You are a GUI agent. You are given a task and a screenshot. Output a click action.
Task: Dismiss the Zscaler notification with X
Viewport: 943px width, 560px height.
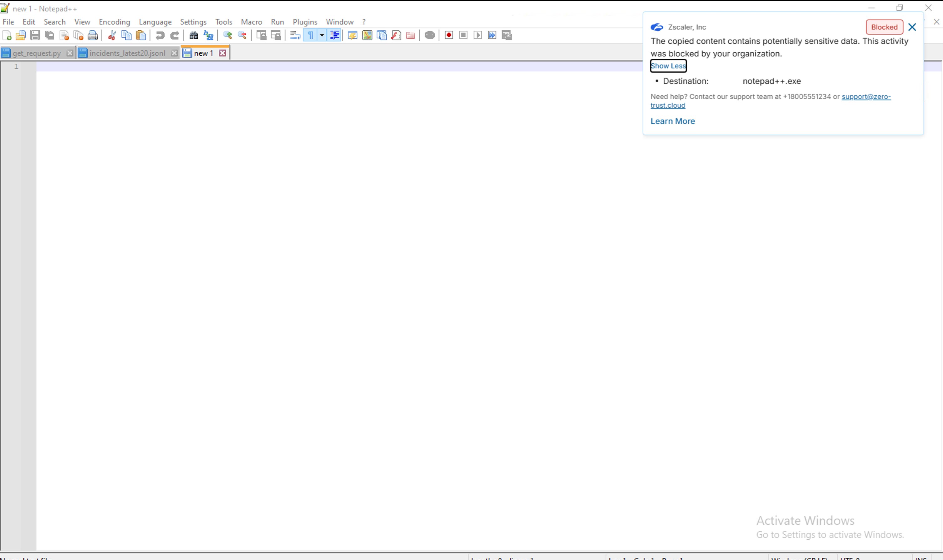pyautogui.click(x=912, y=27)
